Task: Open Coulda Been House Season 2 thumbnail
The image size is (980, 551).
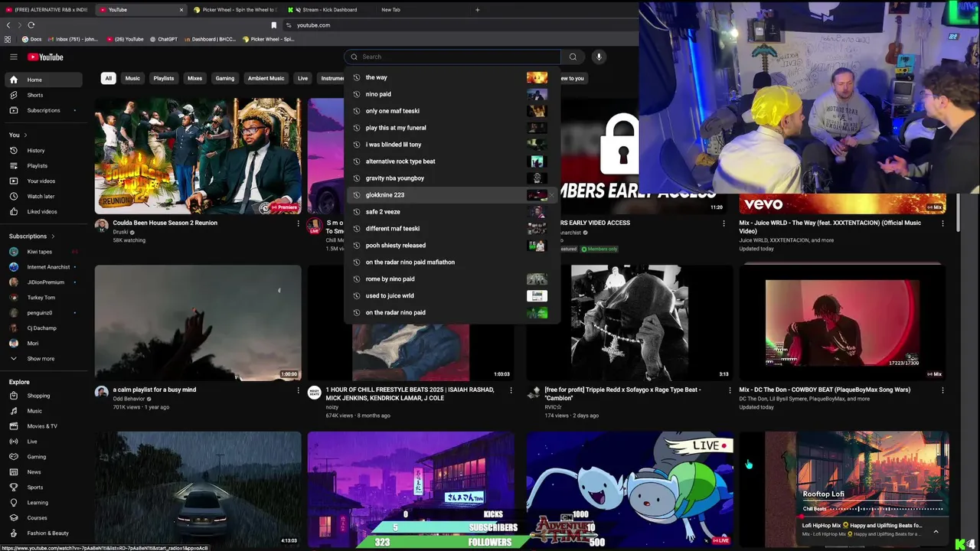Action: point(198,156)
